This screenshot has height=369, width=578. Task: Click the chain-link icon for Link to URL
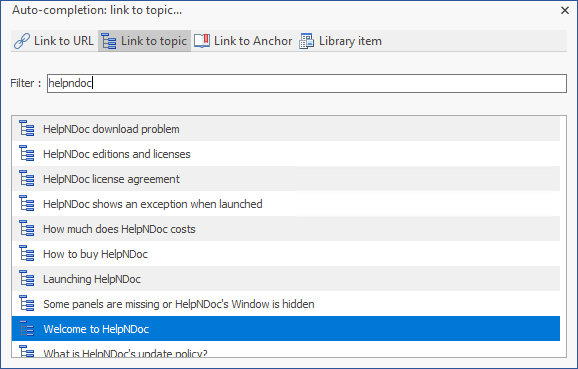pyautogui.click(x=22, y=41)
